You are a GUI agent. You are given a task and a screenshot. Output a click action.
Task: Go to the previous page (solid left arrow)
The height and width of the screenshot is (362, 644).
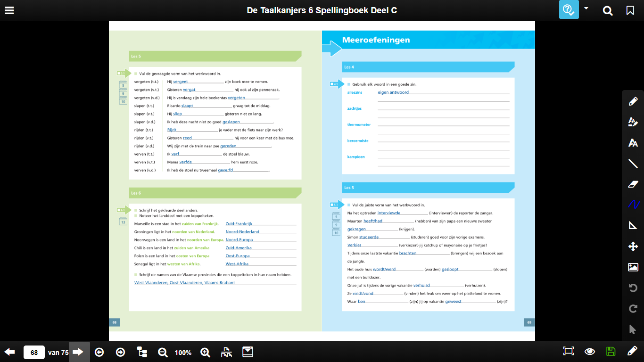point(9,352)
